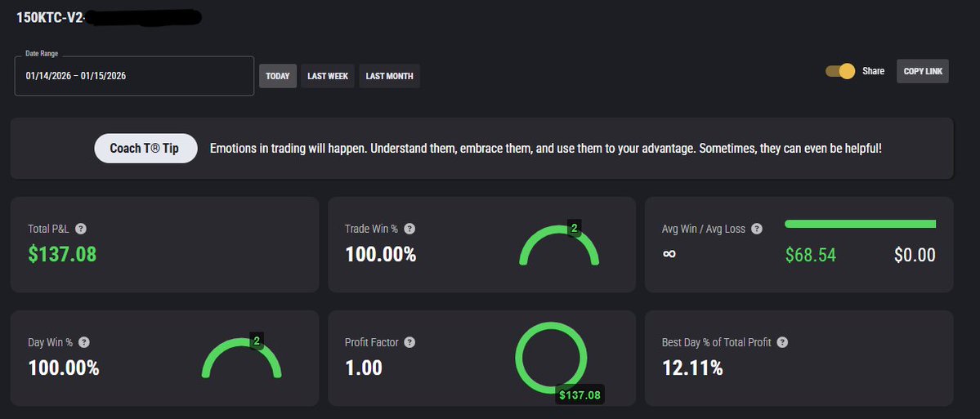Click the infinity ratio symbol
The height and width of the screenshot is (419, 980).
669,254
